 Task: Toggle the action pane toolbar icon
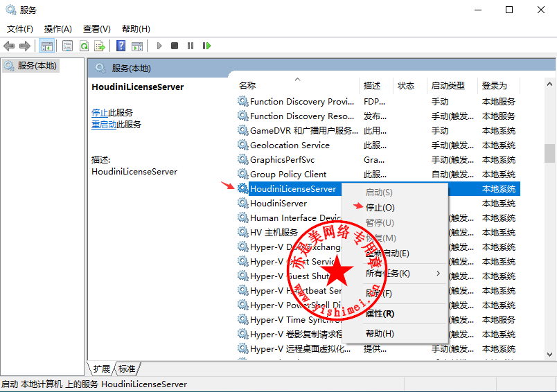136,46
